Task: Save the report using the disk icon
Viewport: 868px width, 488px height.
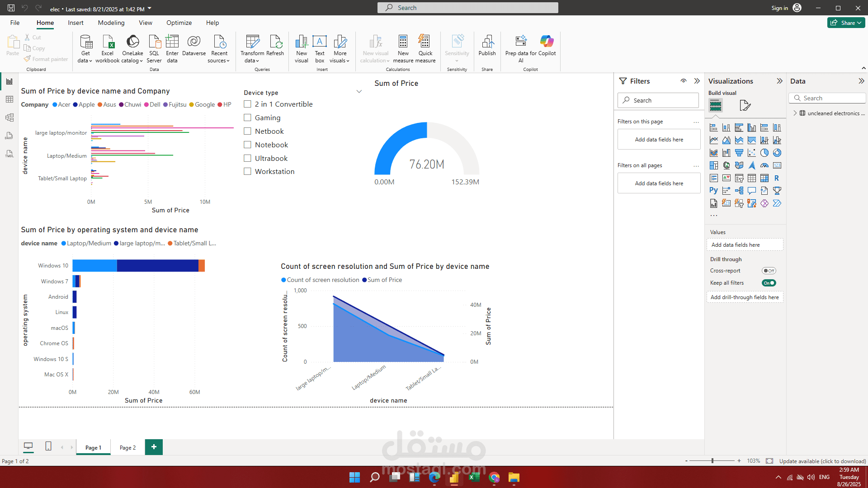Action: click(x=11, y=8)
